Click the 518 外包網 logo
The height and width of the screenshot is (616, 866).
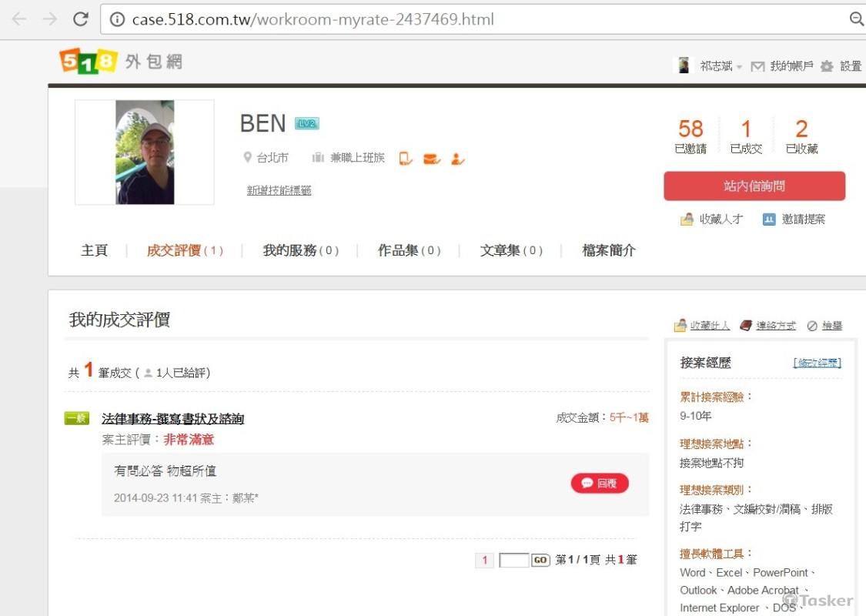(120, 61)
